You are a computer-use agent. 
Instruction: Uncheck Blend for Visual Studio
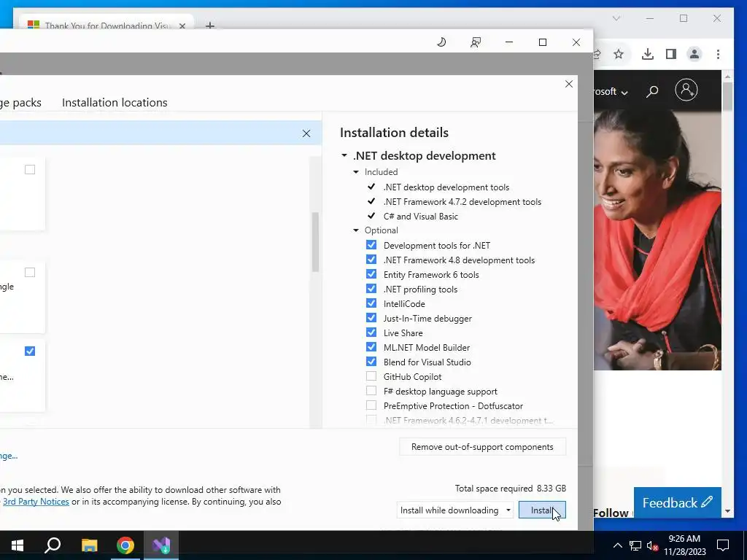[371, 362]
